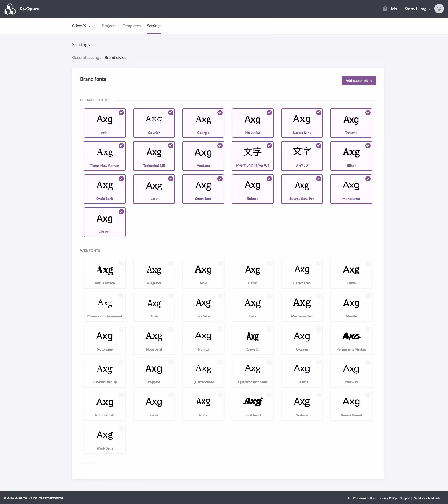Image resolution: width=448 pixels, height=504 pixels.
Task: Enable the Playfair Display web font
Action: pos(105,372)
